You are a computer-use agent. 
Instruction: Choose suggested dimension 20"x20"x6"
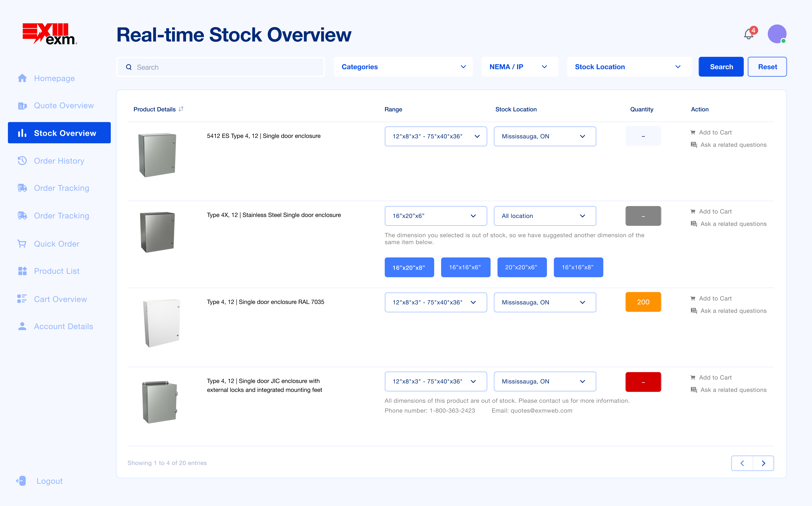(522, 267)
